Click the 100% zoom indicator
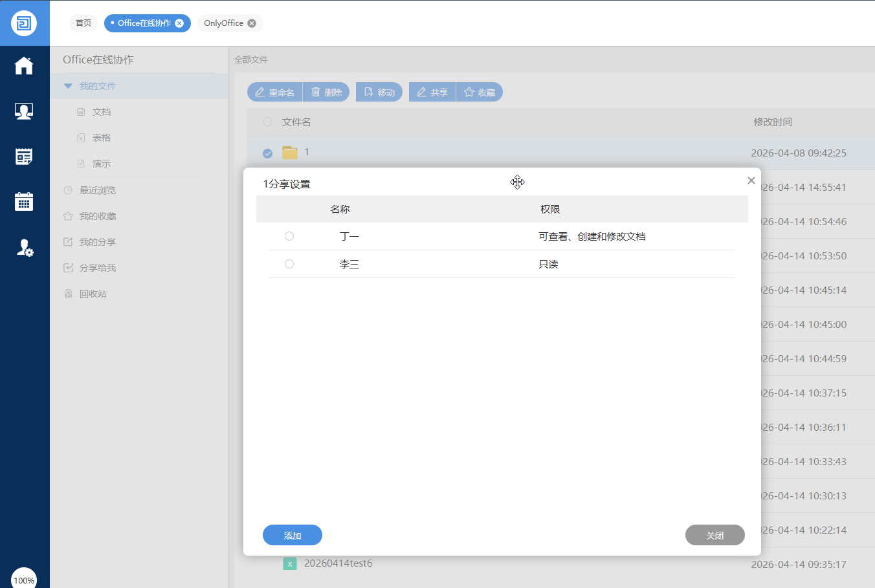This screenshot has width=875, height=588. [24, 580]
